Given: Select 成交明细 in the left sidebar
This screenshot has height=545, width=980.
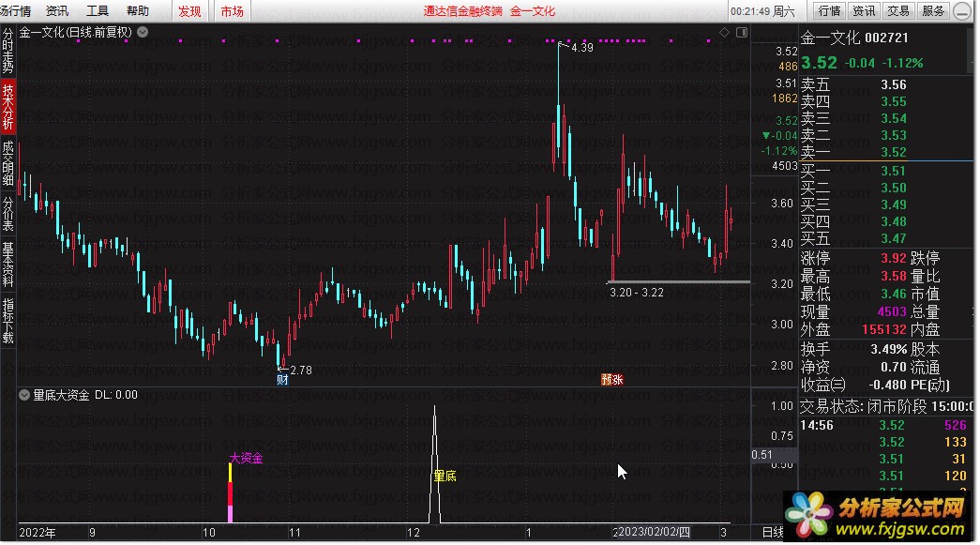Looking at the screenshot, I should tap(8, 163).
